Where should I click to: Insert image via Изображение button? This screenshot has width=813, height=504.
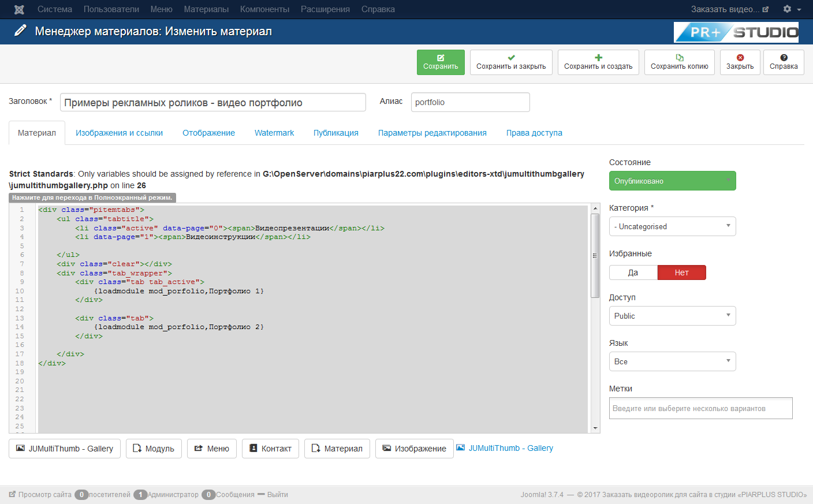pos(414,449)
